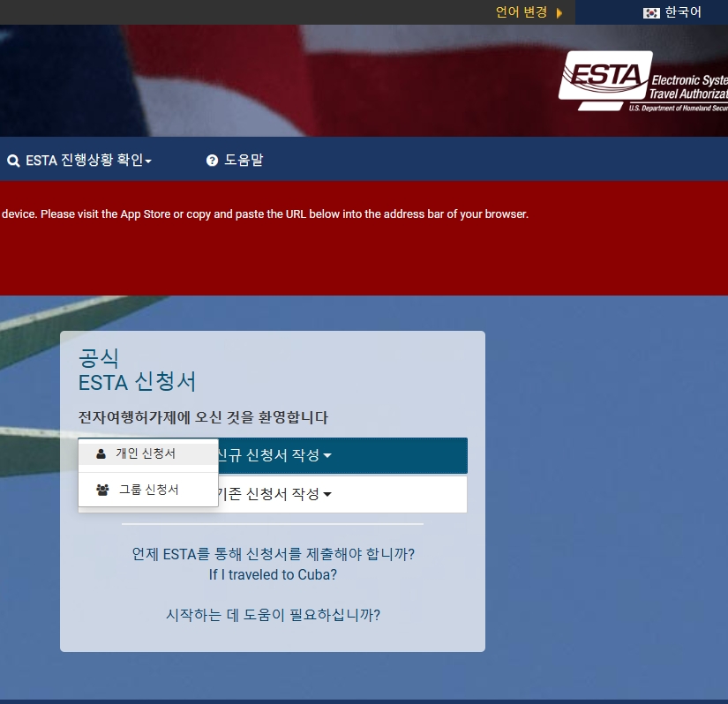Image resolution: width=728 pixels, height=704 pixels.
Task: Open link 언제 ESTA를 통해 신청서를 제출해야 합니까?
Action: tap(273, 554)
